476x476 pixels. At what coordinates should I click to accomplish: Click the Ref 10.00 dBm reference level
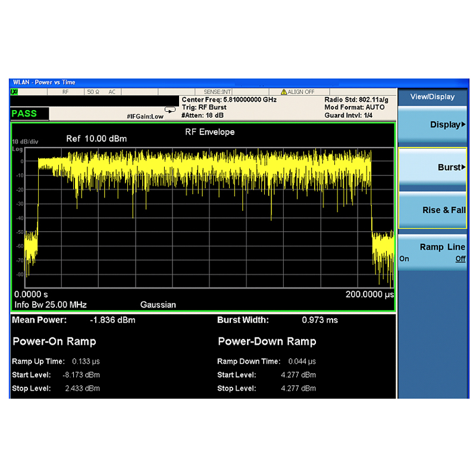(x=96, y=139)
